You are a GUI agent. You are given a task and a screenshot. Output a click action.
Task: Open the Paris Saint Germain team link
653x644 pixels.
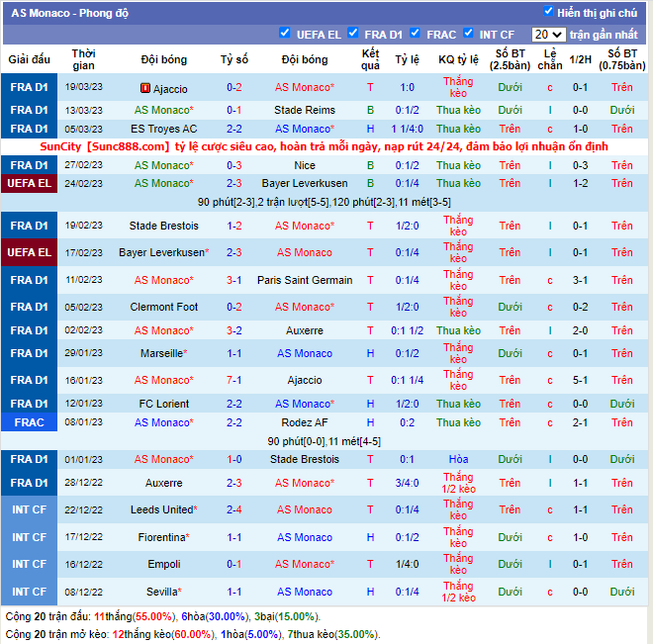[305, 280]
